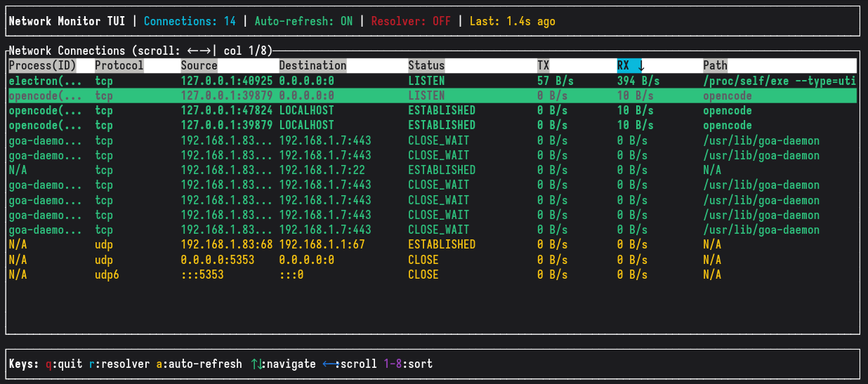Select opencode row with source 127.0.0.1:47824
Viewport: 868px width, 384px height.
[433, 110]
